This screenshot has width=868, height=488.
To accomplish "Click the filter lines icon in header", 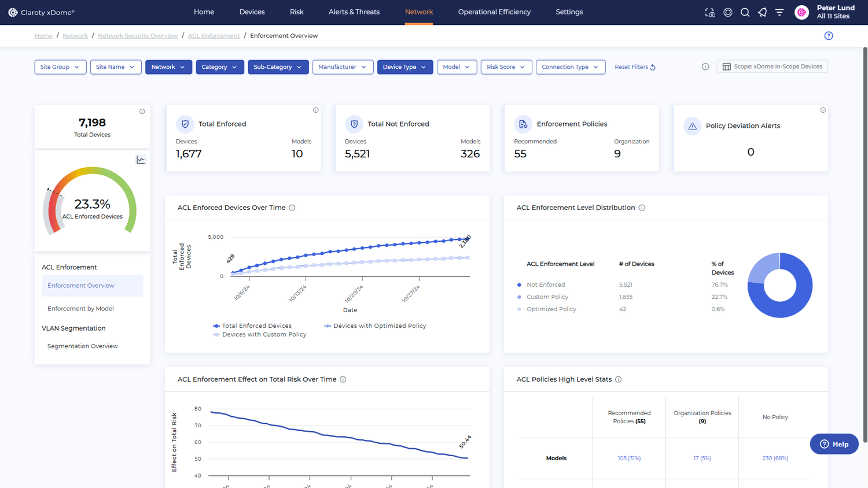I will tap(779, 12).
